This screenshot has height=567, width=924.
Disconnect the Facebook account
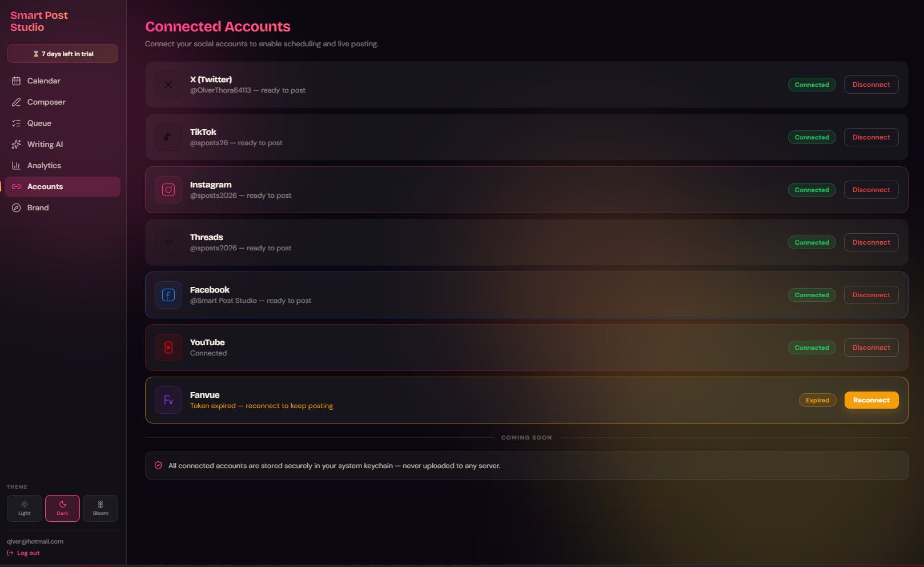click(871, 295)
